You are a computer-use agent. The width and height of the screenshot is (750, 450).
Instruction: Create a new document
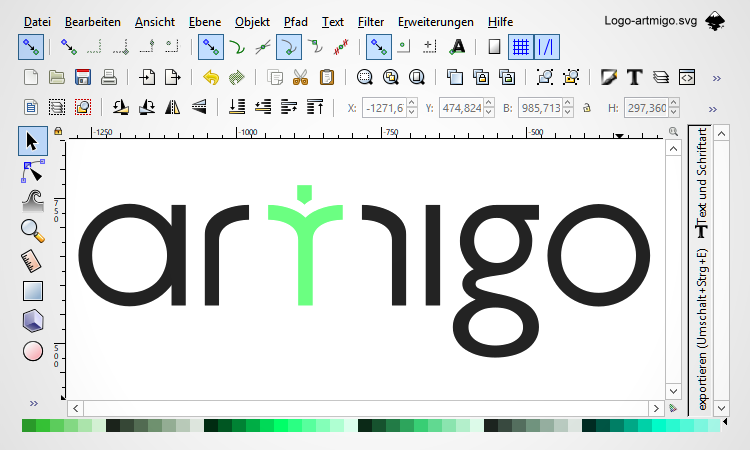31,77
